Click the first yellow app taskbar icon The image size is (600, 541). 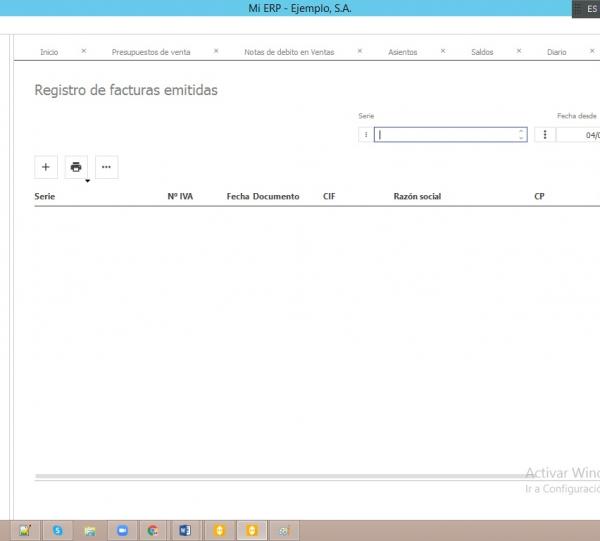coord(219,530)
